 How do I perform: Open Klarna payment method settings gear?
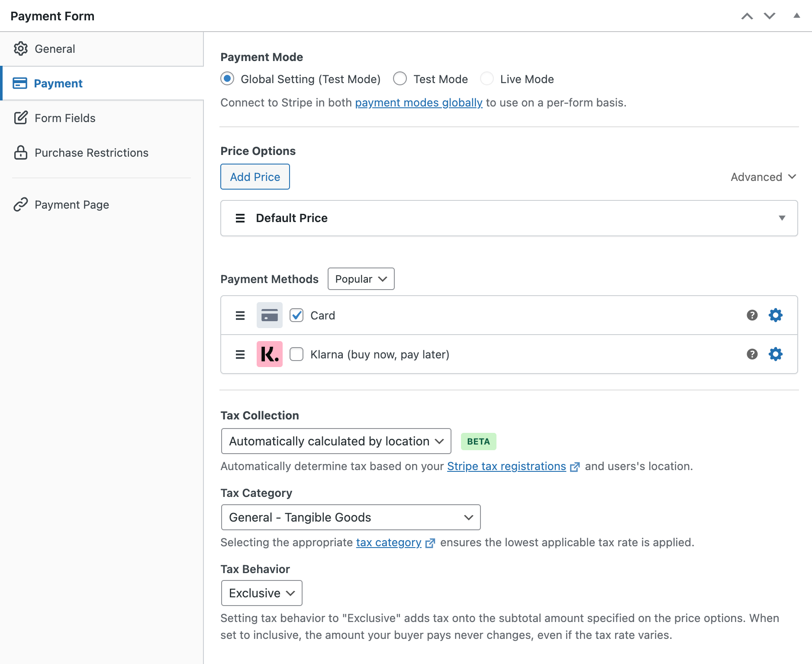[776, 354]
